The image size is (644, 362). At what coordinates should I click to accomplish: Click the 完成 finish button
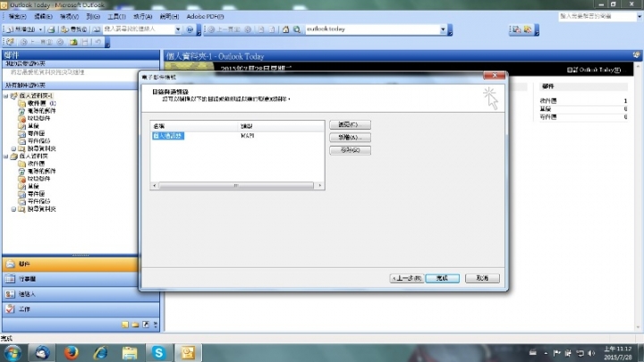pos(443,278)
